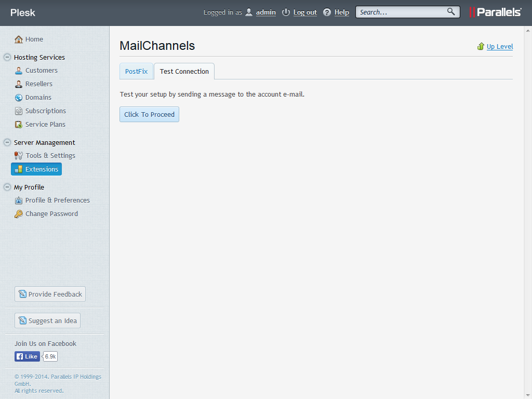Open the Domains list
This screenshot has width=532, height=399.
click(x=38, y=98)
